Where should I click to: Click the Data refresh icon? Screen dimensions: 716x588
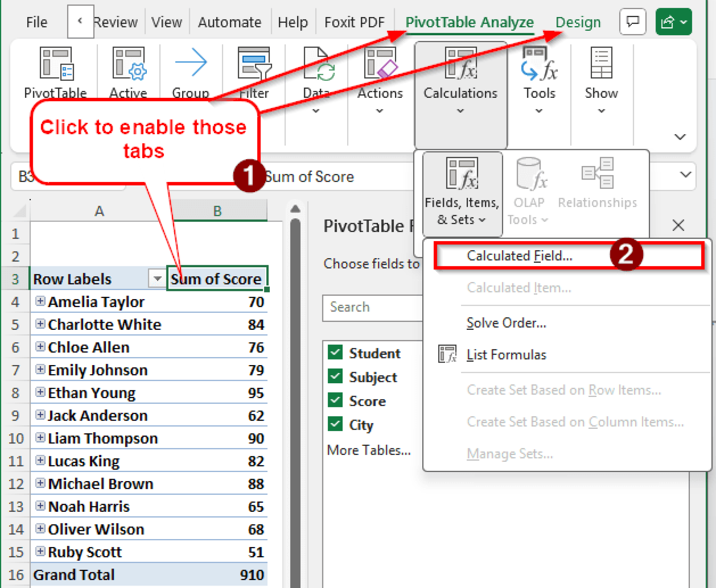(x=316, y=66)
